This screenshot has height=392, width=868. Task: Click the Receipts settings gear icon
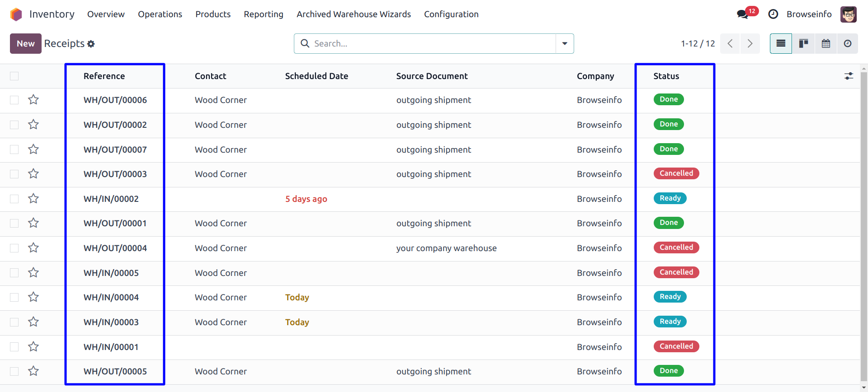[x=91, y=44]
